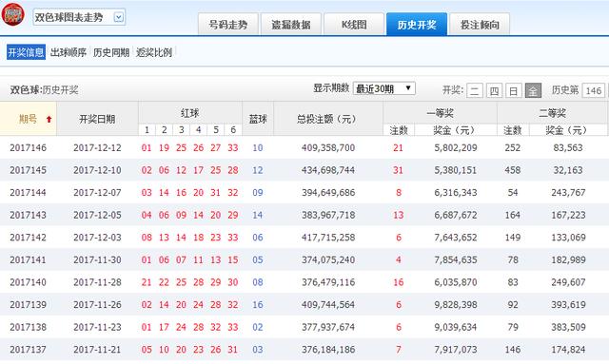Click second prize amount 393,619
The image size is (609, 364).
(568, 305)
